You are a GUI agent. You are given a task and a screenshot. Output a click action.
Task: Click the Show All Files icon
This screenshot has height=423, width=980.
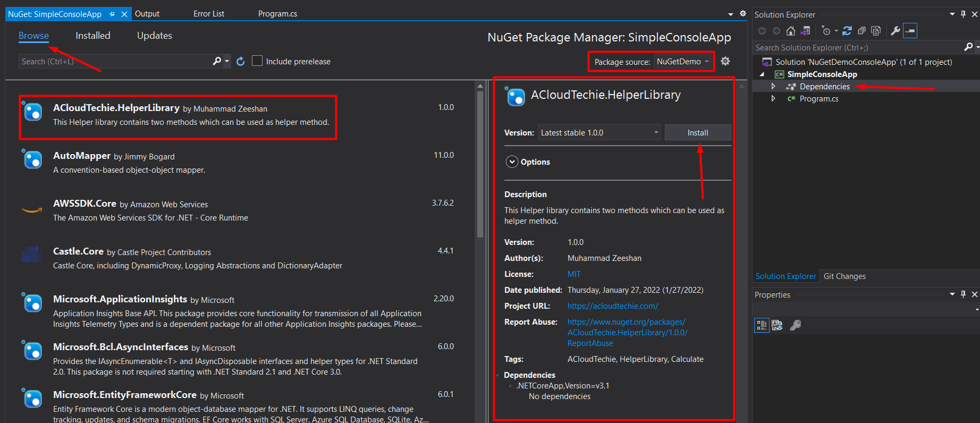click(x=876, y=31)
